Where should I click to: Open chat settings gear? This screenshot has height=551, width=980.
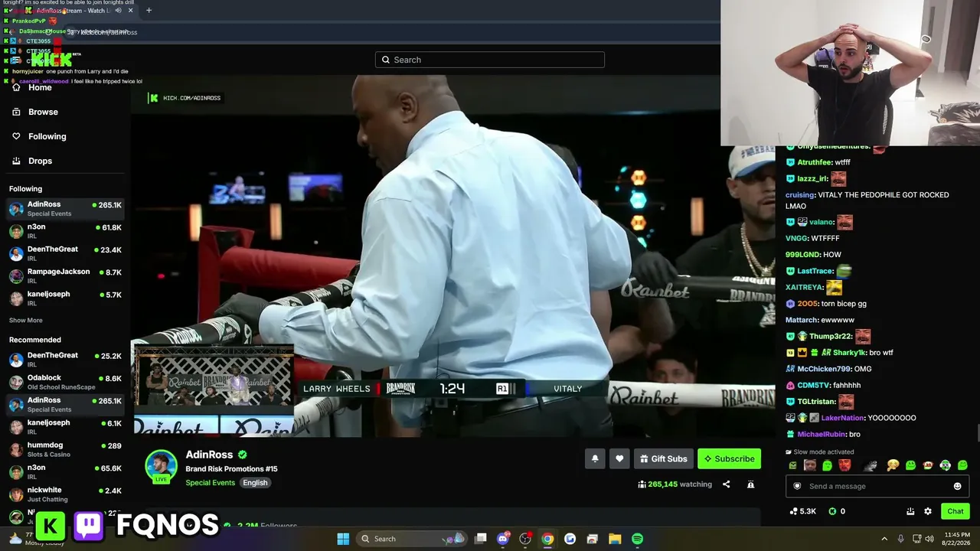(x=928, y=511)
